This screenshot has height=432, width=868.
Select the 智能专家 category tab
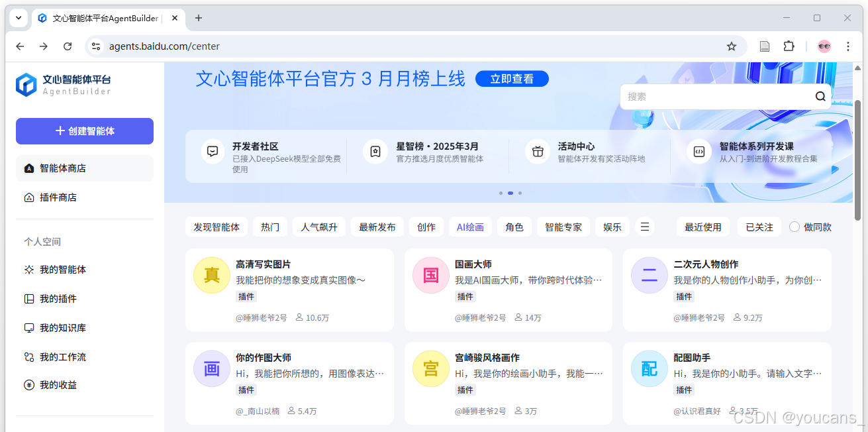(563, 227)
